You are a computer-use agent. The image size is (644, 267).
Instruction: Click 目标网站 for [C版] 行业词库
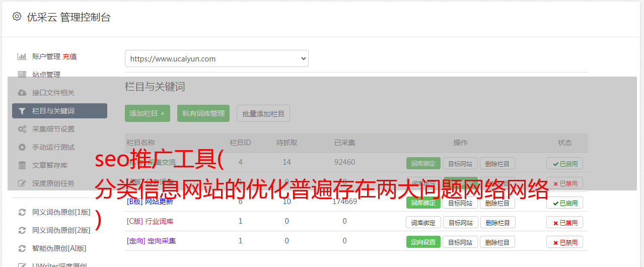coord(460,222)
